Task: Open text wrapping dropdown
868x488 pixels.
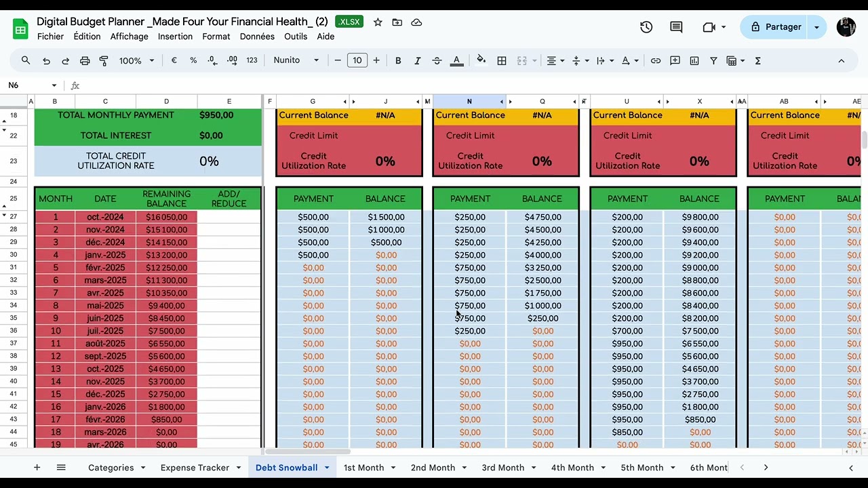Action: click(604, 60)
